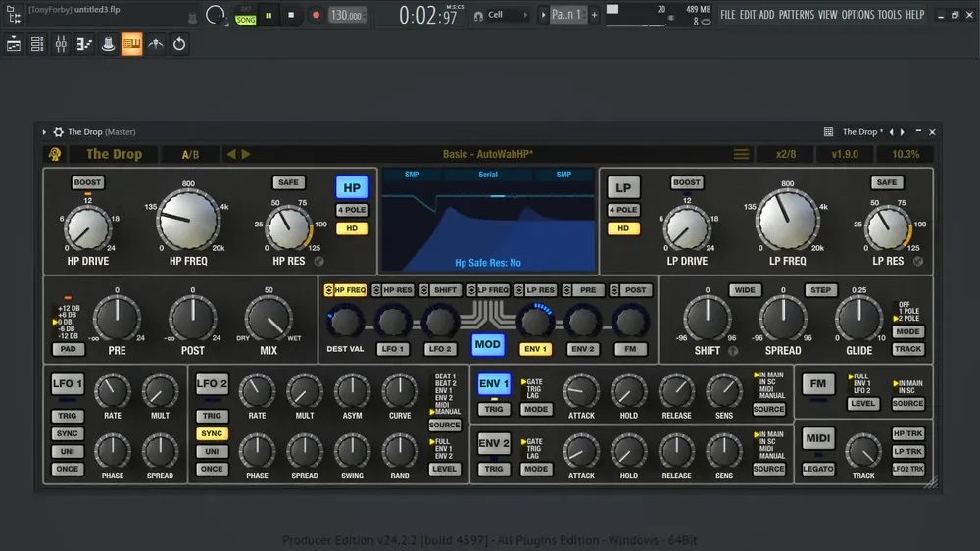
Task: Open the Basic - AutoWahHP preset name
Action: [487, 154]
